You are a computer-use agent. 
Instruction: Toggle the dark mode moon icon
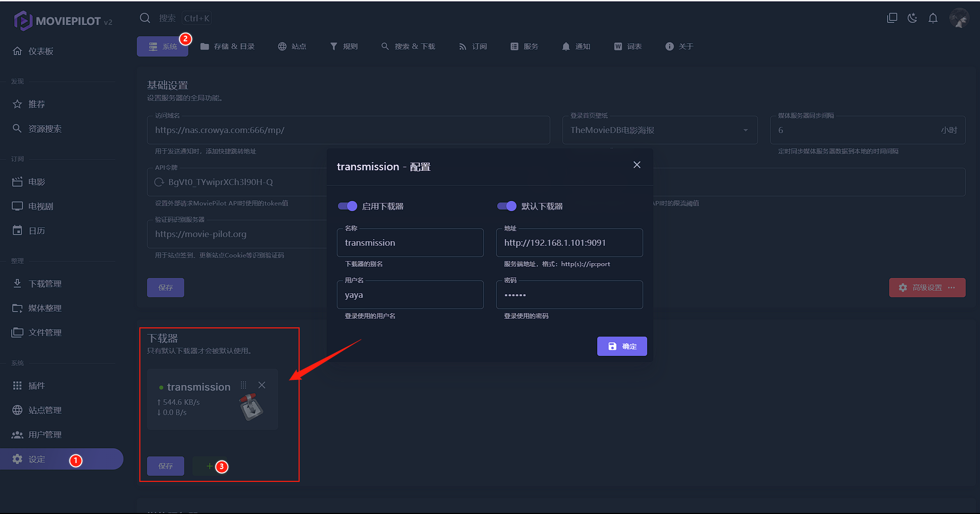point(913,18)
